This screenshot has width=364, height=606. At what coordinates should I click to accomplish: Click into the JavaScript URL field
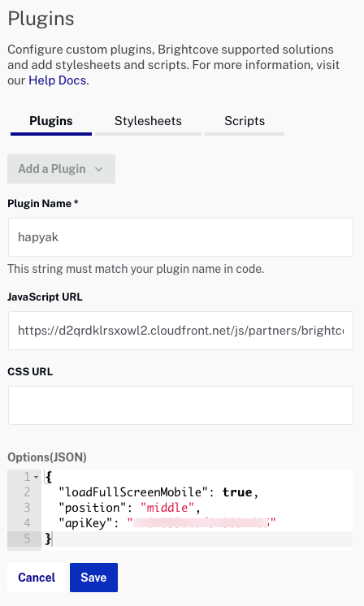(x=180, y=331)
